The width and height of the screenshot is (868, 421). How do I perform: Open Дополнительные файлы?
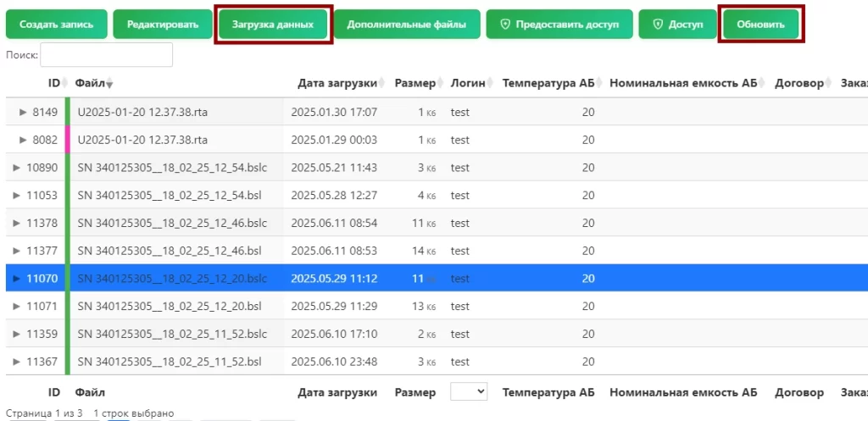pyautogui.click(x=406, y=25)
